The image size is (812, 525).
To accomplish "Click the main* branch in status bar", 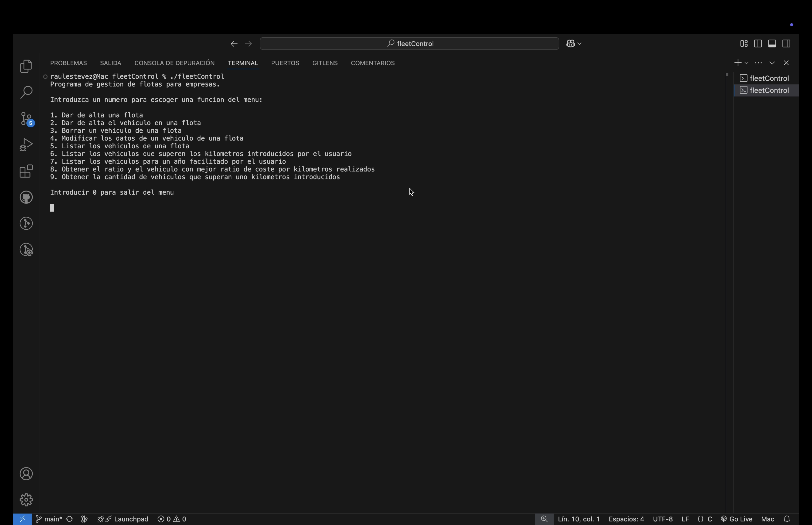I will pyautogui.click(x=49, y=519).
